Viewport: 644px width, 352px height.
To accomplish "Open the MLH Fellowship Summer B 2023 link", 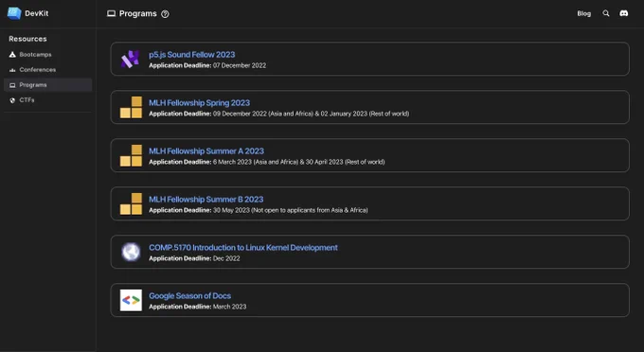I will [x=206, y=200].
